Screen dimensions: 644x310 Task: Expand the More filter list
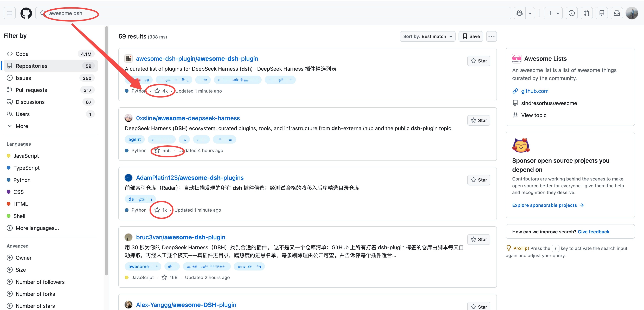tap(51, 126)
